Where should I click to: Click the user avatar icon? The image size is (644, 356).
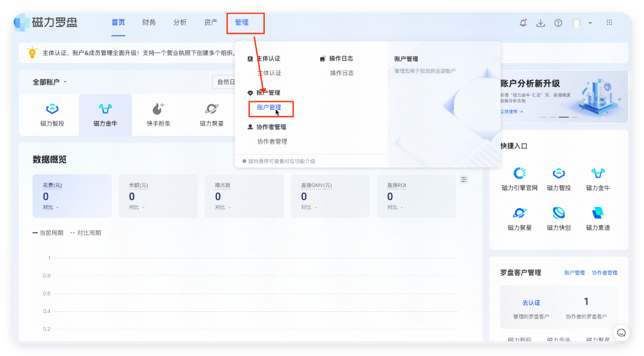coord(576,23)
